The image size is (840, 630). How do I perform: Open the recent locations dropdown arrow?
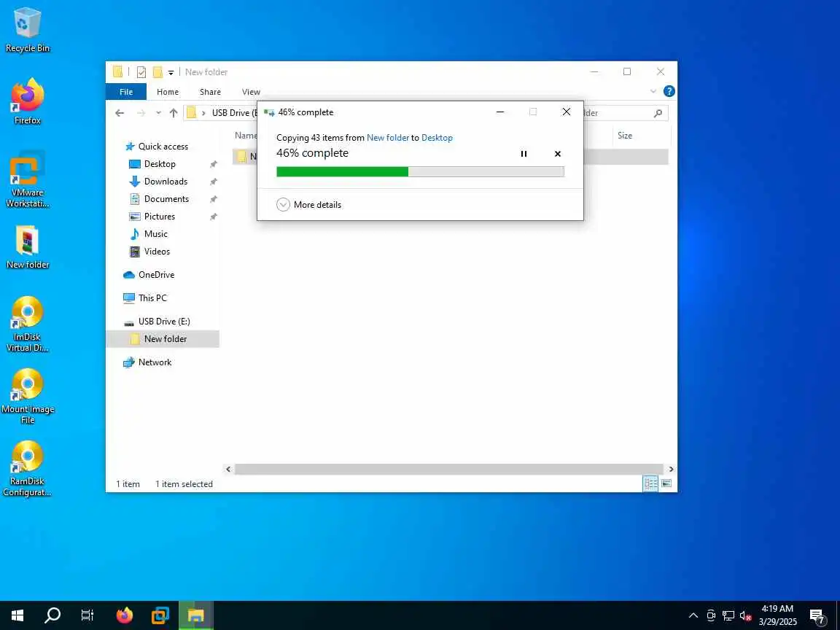click(x=158, y=113)
